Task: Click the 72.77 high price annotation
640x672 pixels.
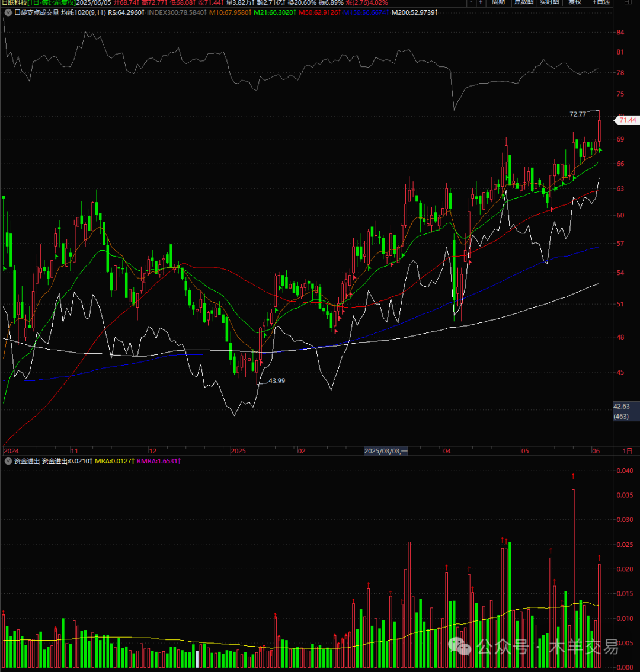Action: [x=577, y=114]
